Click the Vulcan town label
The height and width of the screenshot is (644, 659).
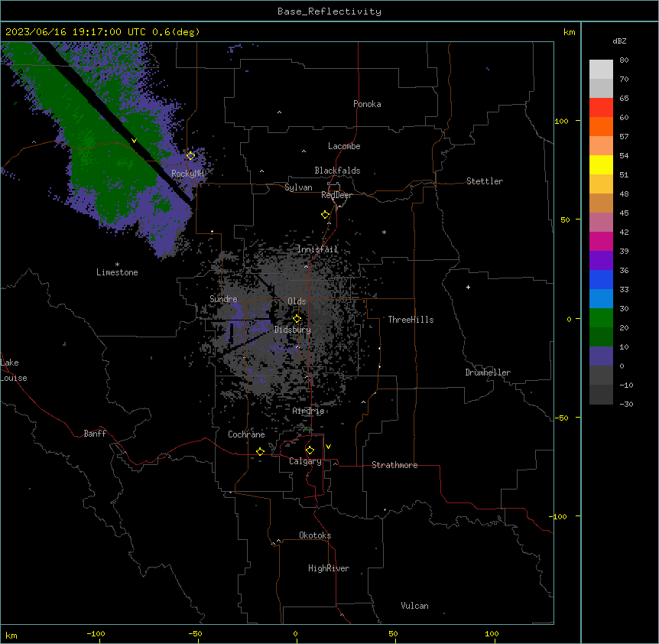pyautogui.click(x=414, y=606)
